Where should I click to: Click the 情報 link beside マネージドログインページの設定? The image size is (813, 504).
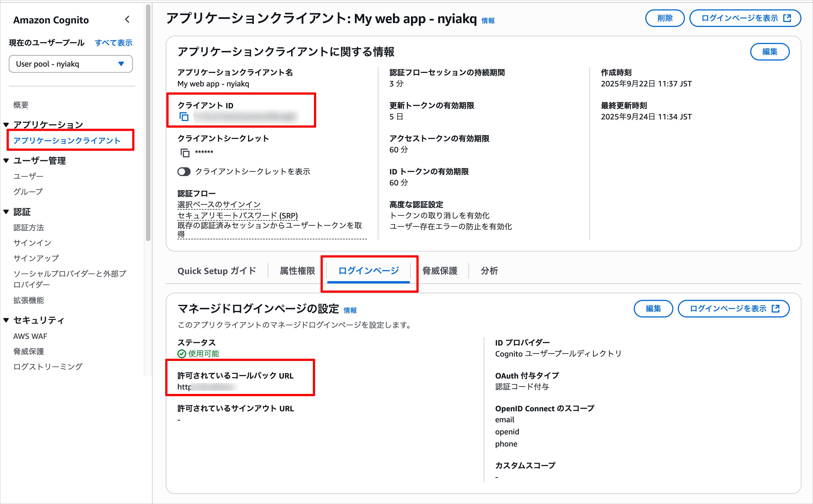[x=350, y=310]
